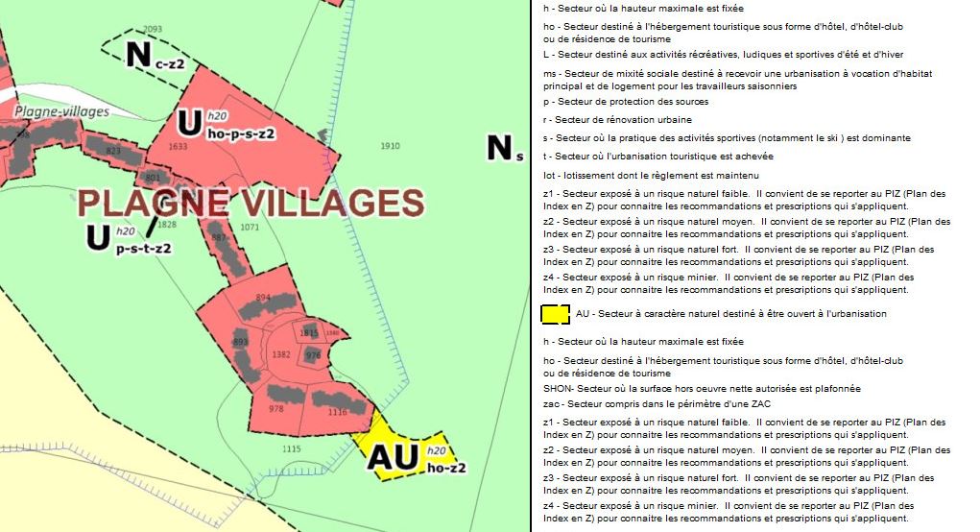Click parcel number 1910
Image resolution: width=980 pixels, height=532 pixels.
tap(390, 146)
